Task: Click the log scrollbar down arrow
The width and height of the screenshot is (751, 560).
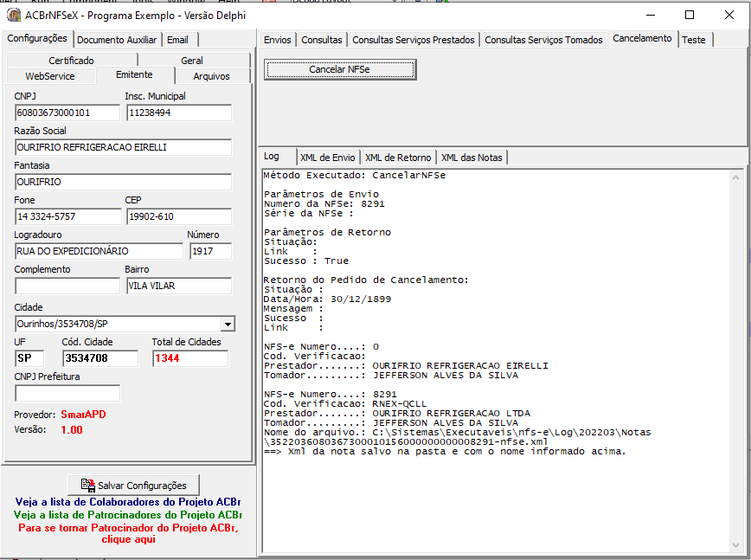Action: pyautogui.click(x=735, y=545)
